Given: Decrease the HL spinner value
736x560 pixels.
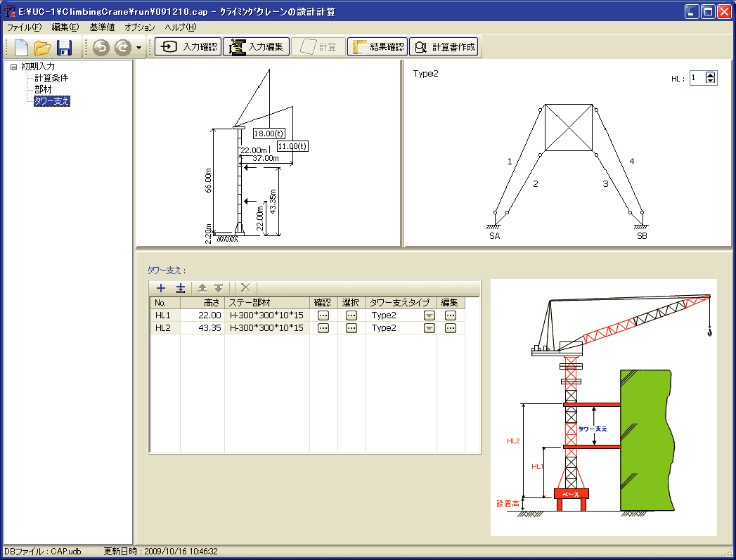Looking at the screenshot, I should click(x=711, y=82).
